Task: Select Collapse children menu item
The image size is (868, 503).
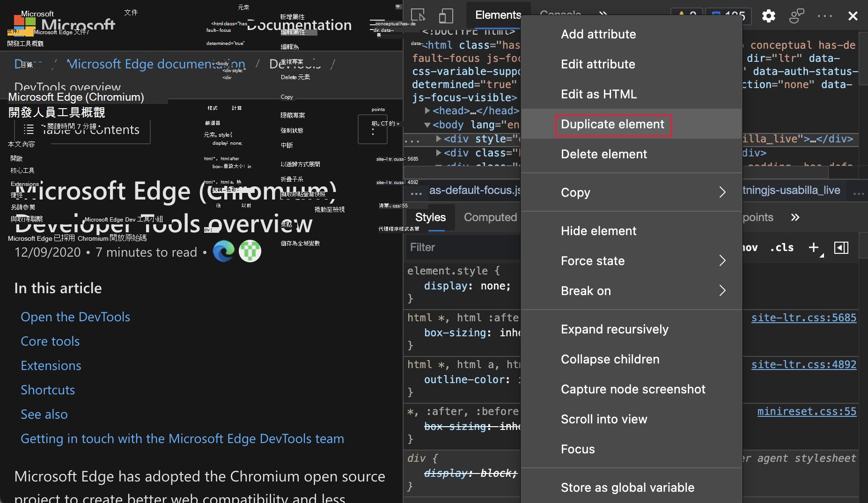Action: 632,359
